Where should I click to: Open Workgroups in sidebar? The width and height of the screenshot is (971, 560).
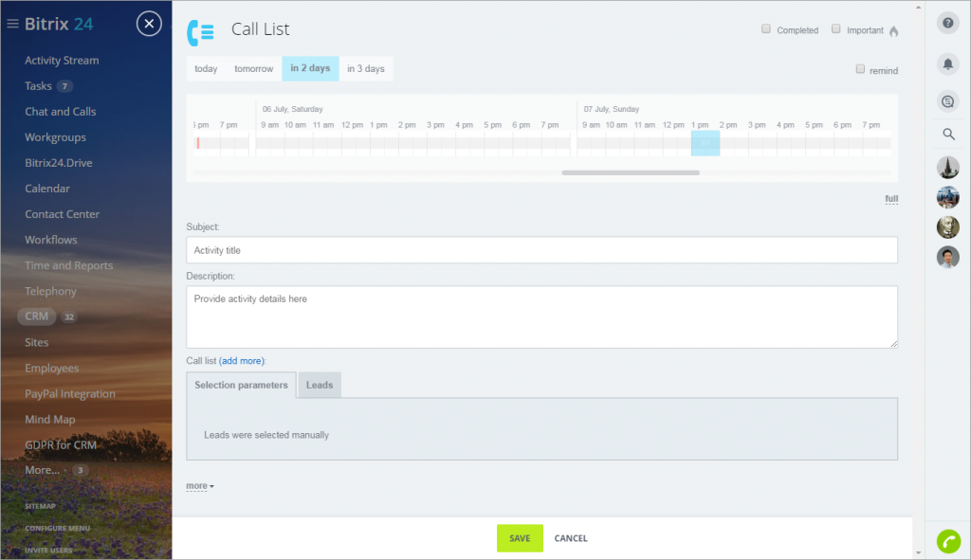pyautogui.click(x=55, y=137)
